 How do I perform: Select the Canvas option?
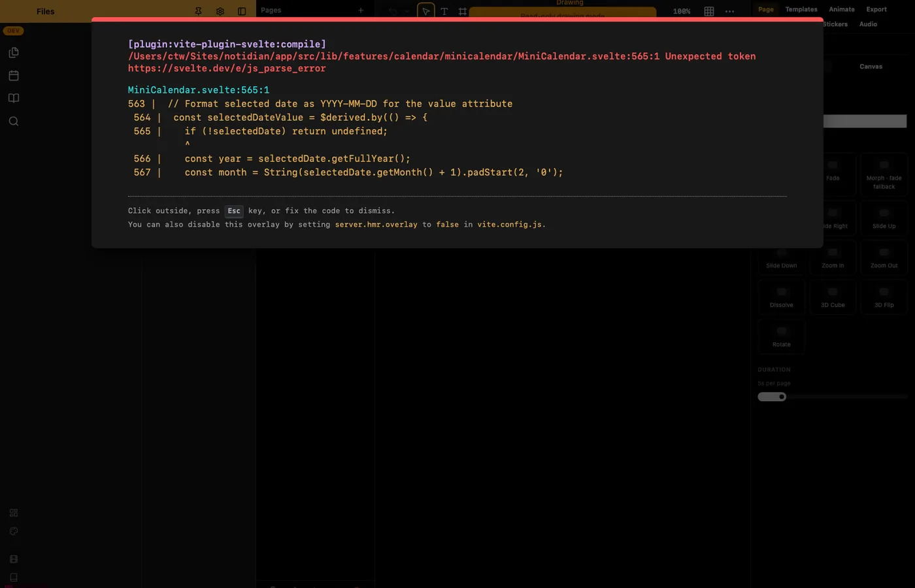click(871, 67)
